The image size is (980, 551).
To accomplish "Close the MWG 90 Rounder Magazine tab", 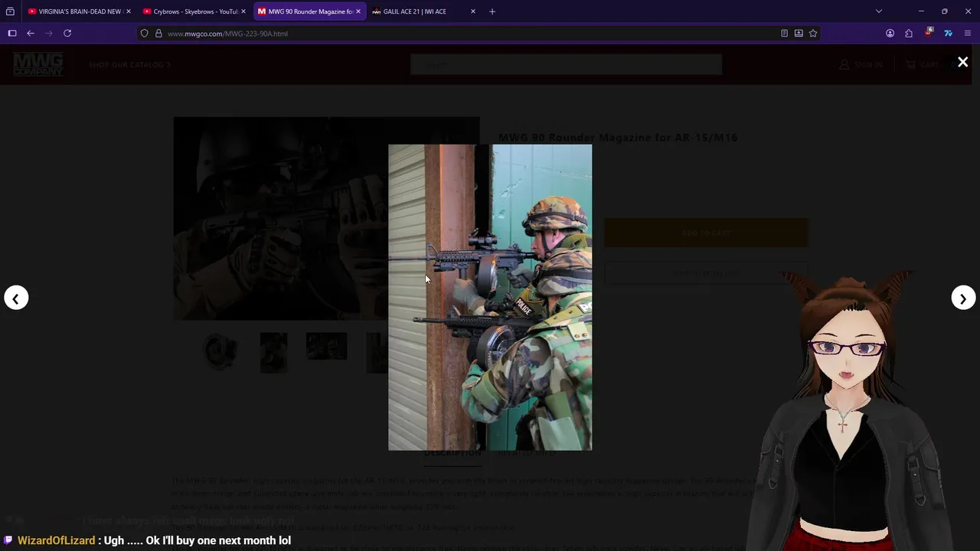I will coord(358,11).
